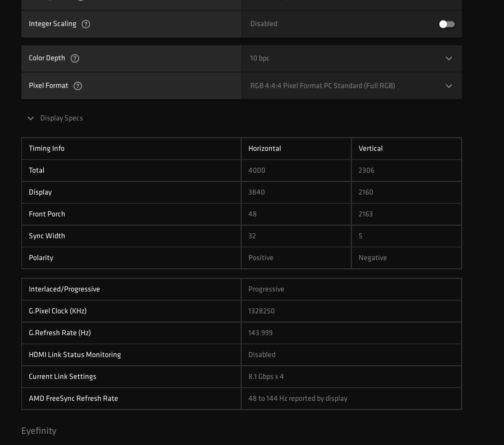Expand the Color Depth 10 bpc dropdown
The width and height of the screenshot is (504, 445).
(x=352, y=58)
